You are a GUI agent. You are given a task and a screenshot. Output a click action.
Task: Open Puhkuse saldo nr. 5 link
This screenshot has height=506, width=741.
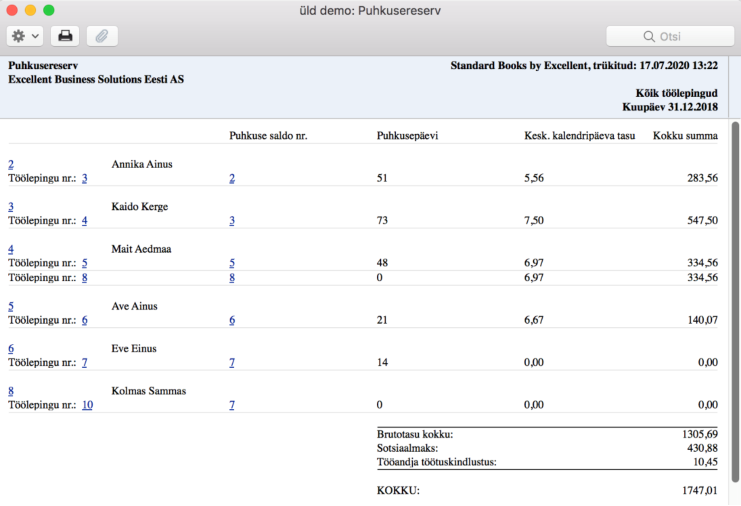coord(232,263)
